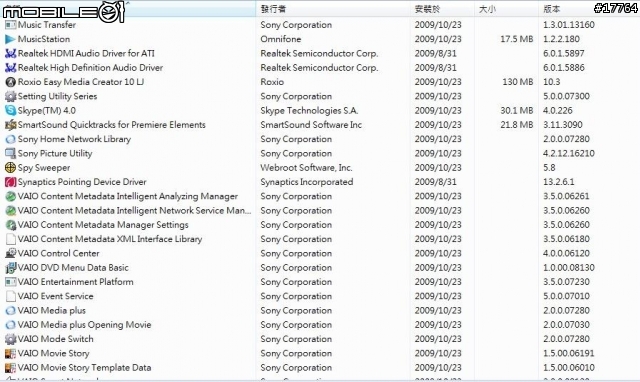
Task: Click the VAIO Content Metadata XML Interface Library icon
Action: 10,239
